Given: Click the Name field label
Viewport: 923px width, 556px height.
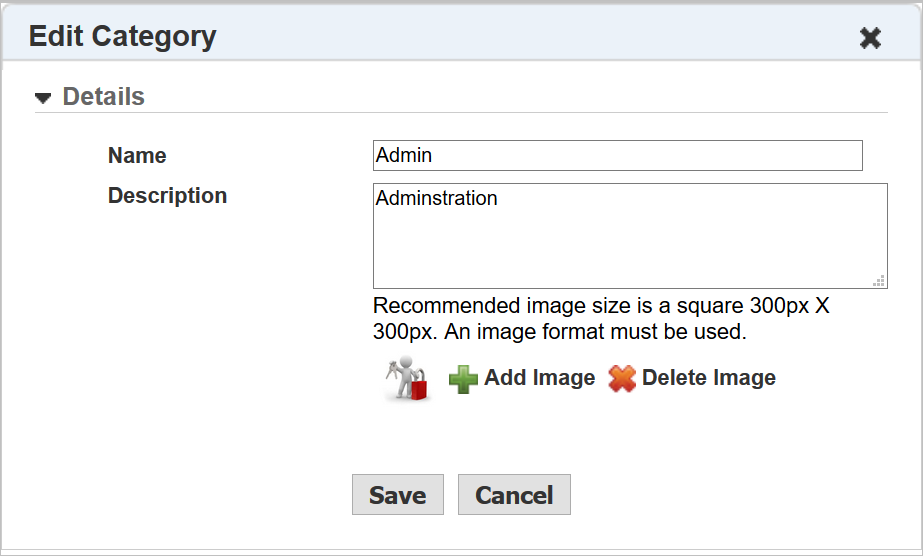Looking at the screenshot, I should pos(137,156).
